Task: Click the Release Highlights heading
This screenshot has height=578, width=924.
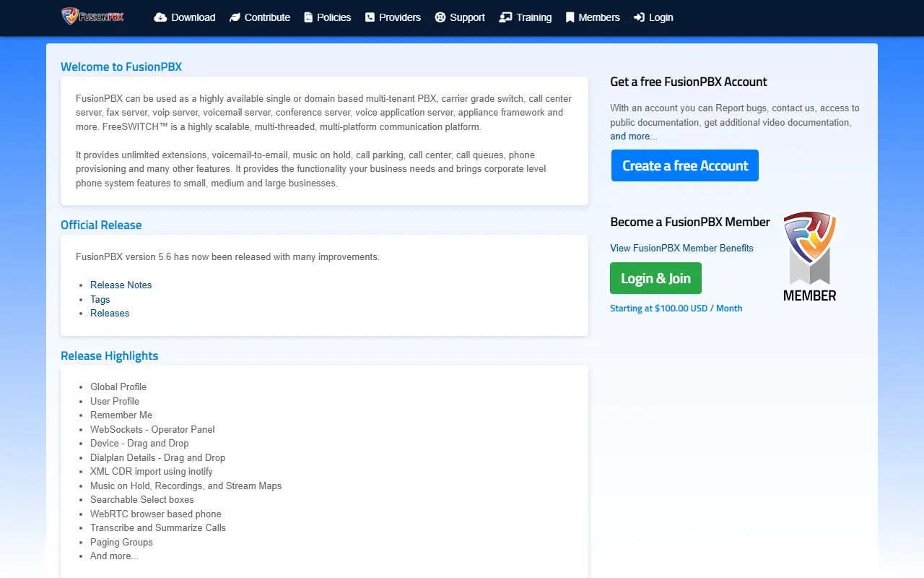Action: (109, 355)
